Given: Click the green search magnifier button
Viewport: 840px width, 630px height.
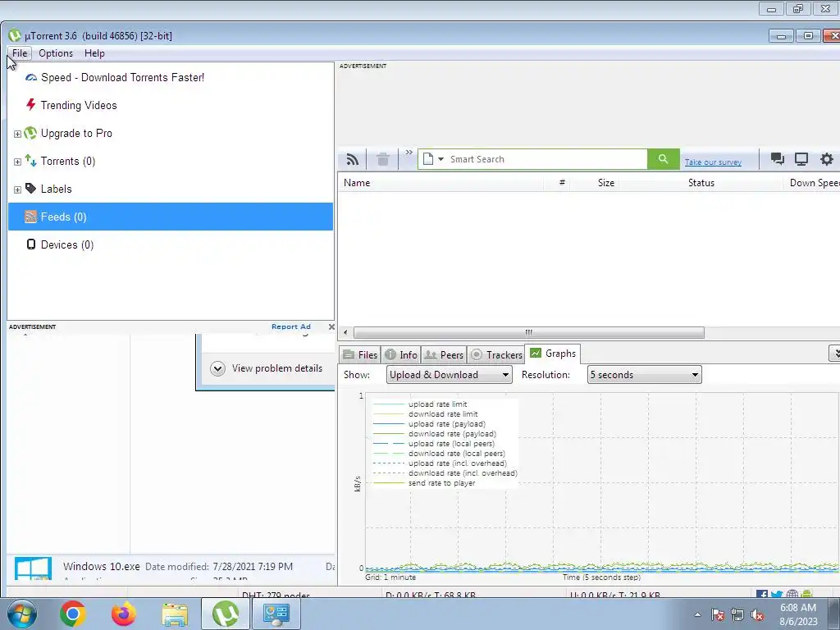Looking at the screenshot, I should (x=663, y=159).
